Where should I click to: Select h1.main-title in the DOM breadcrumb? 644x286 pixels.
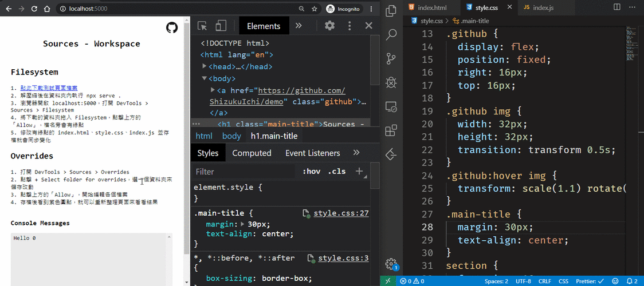(x=274, y=136)
